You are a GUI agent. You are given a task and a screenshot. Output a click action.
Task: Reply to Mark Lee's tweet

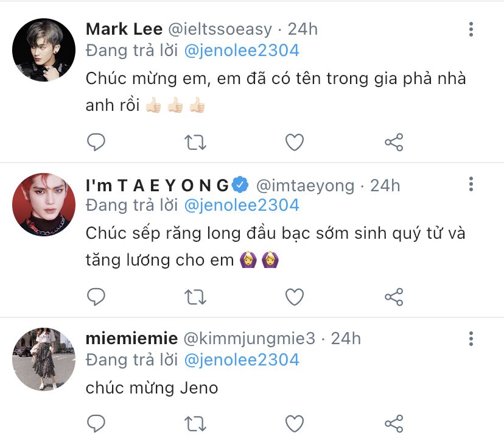[x=96, y=142]
